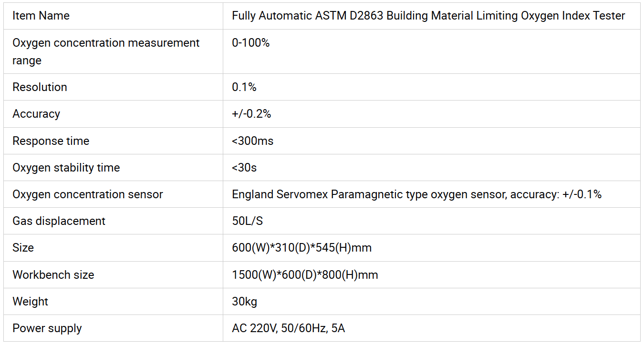Image resolution: width=644 pixels, height=345 pixels.
Task: Click the "30kg" weight value
Action: [x=244, y=302]
